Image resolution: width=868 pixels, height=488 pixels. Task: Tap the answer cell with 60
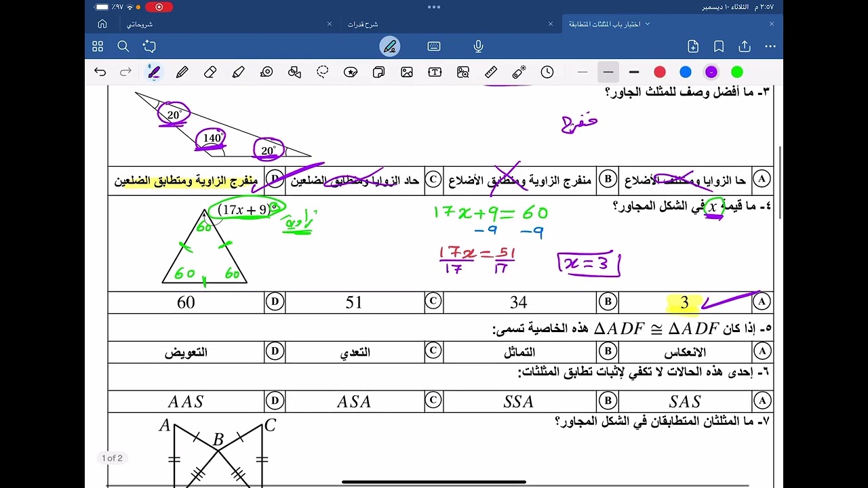[186, 302]
